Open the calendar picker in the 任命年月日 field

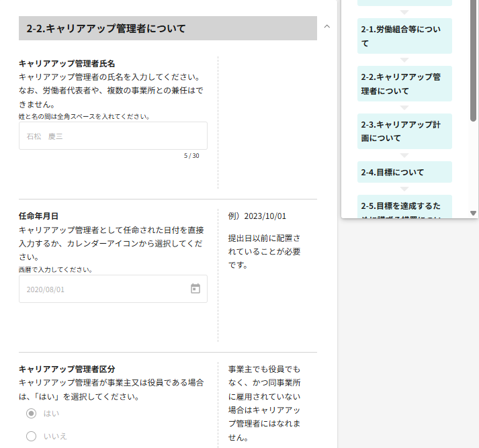(195, 289)
